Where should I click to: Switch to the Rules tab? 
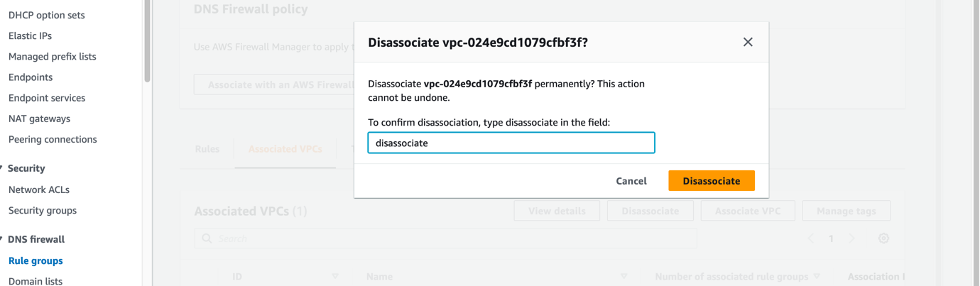pos(207,149)
